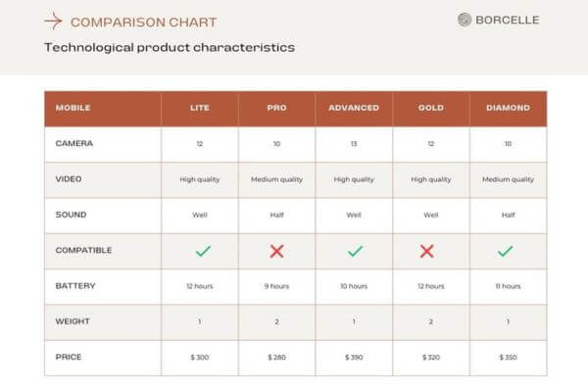The image size is (588, 392).
Task: Click the COMPATIBLE row label
Action: click(x=83, y=251)
